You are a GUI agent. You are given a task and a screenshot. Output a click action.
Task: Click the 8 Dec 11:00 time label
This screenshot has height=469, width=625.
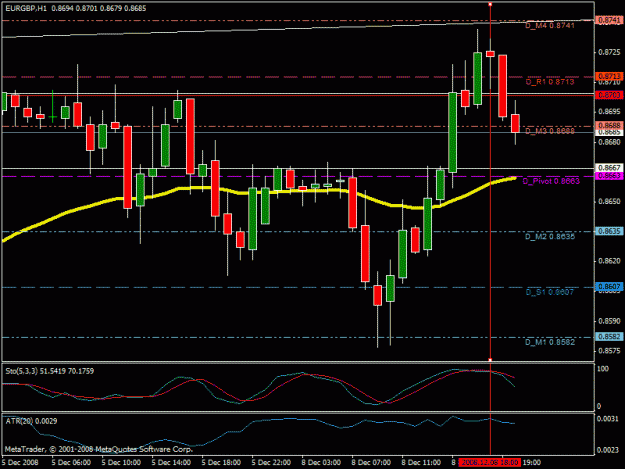(421, 463)
